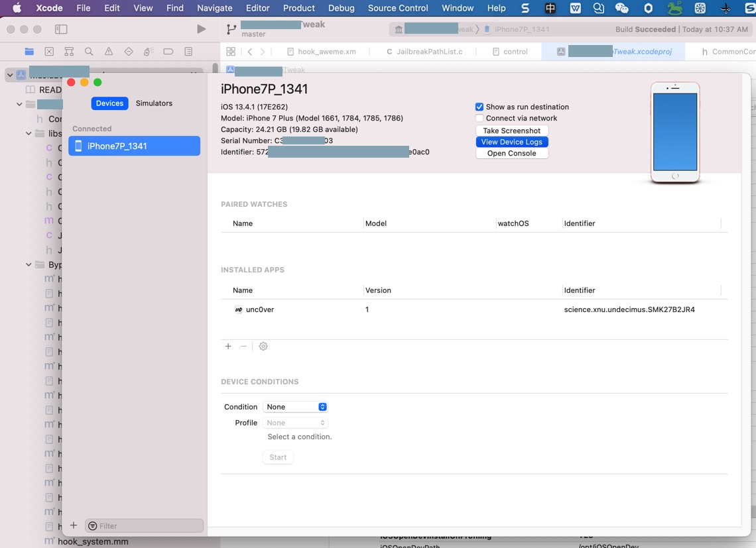
Task: Click the View Device Logs button
Action: click(511, 142)
